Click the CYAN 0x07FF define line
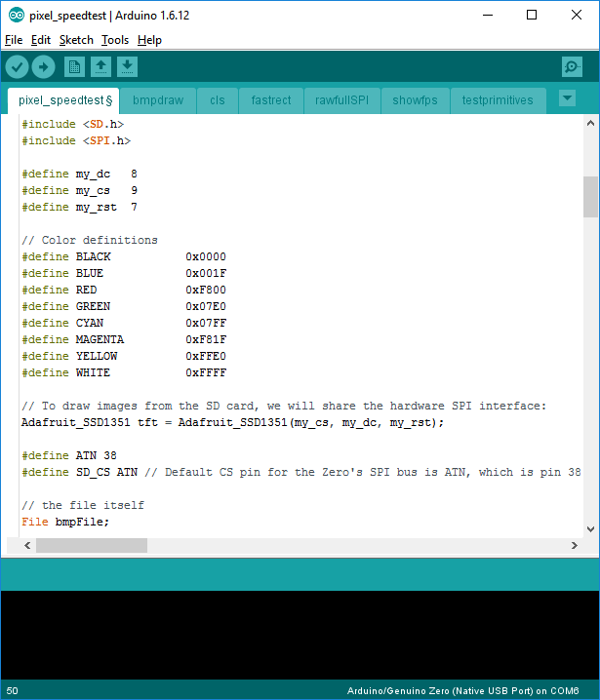The image size is (600, 700). (124, 323)
